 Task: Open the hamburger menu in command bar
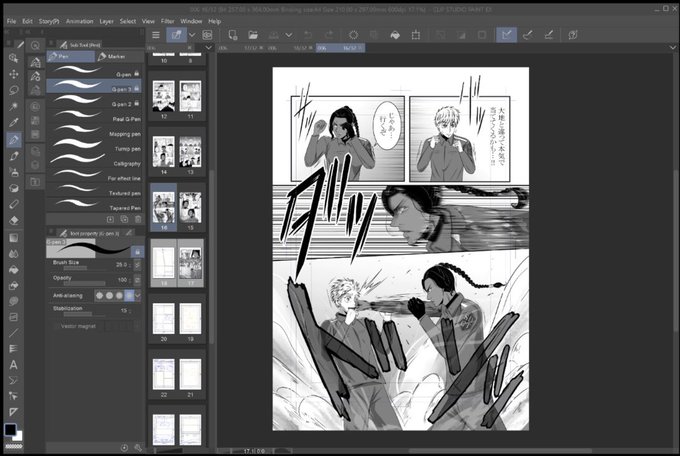(156, 35)
